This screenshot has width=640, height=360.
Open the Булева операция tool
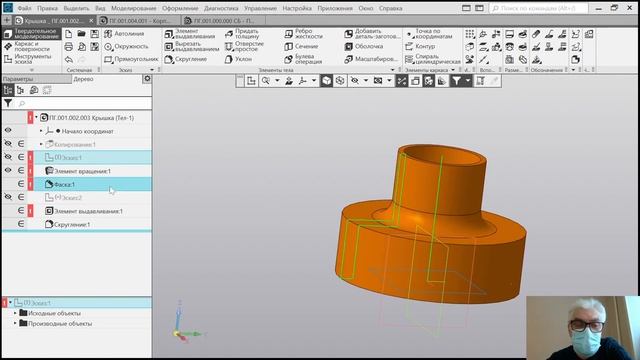(x=303, y=59)
